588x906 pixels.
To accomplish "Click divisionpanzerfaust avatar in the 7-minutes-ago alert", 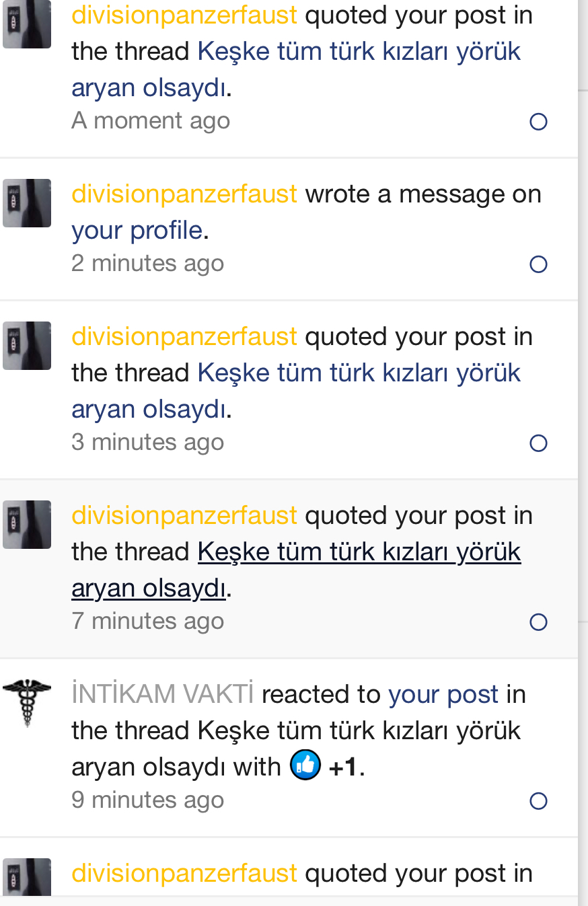I will point(27,525).
